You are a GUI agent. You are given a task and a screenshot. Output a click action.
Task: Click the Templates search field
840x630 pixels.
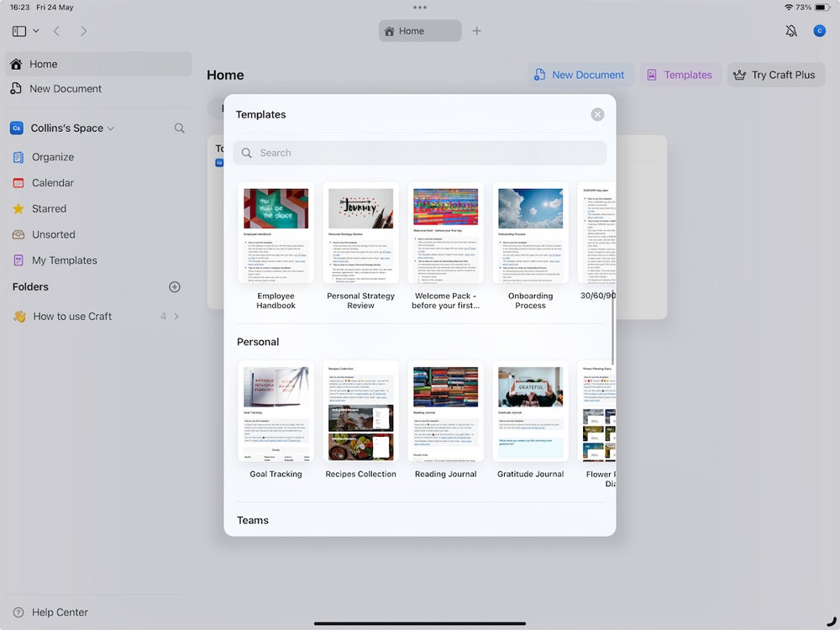tap(420, 153)
